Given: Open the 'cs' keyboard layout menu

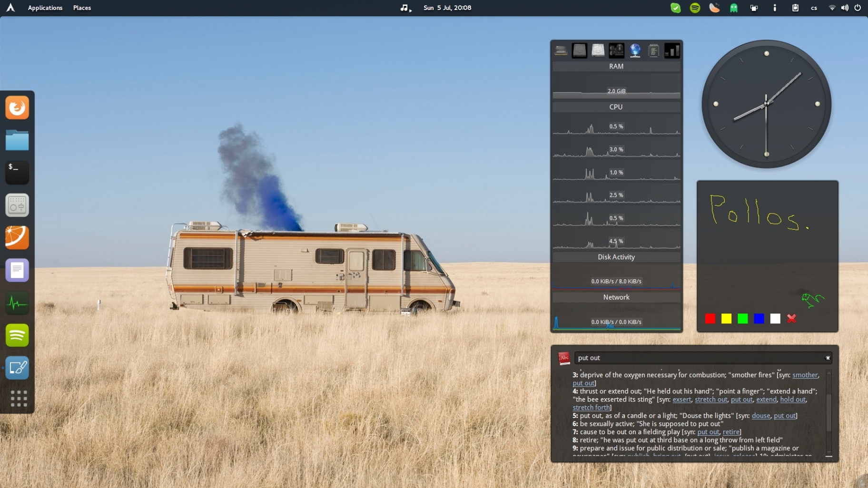Looking at the screenshot, I should 814,8.
